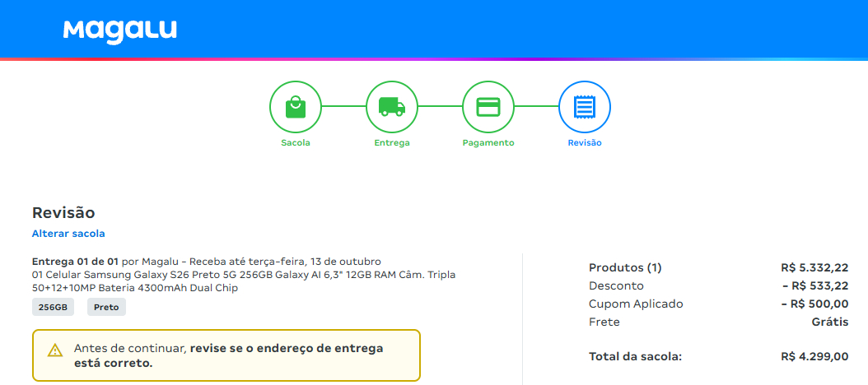This screenshot has width=868, height=385.
Task: Select the Pagamento credit card step icon
Action: coord(488,107)
